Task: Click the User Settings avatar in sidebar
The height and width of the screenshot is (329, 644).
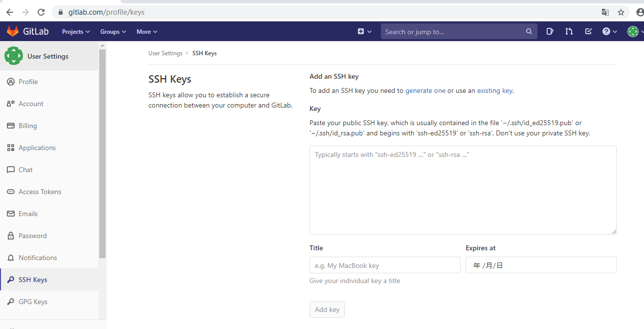Action: tap(13, 56)
